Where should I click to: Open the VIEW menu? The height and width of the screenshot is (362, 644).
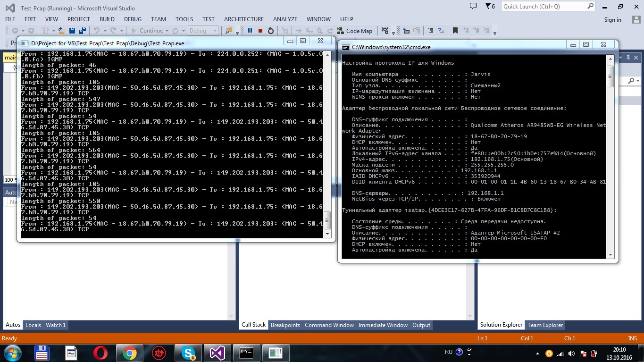point(52,19)
